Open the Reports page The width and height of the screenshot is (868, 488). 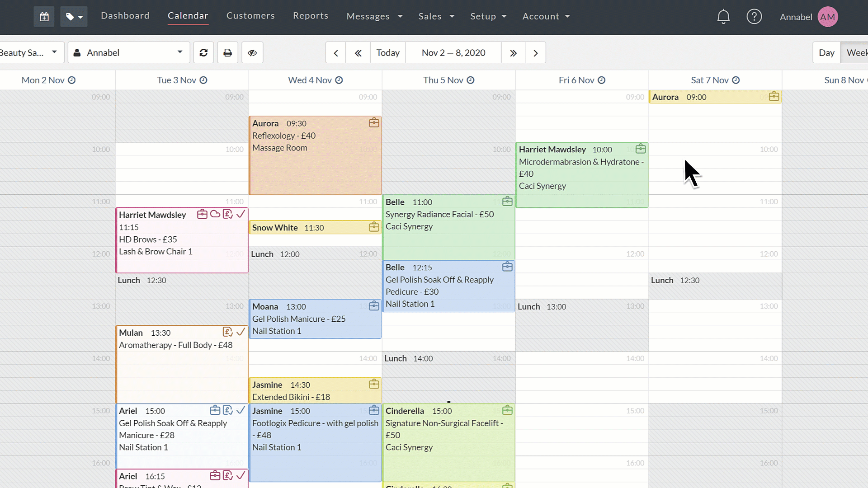pyautogui.click(x=311, y=16)
